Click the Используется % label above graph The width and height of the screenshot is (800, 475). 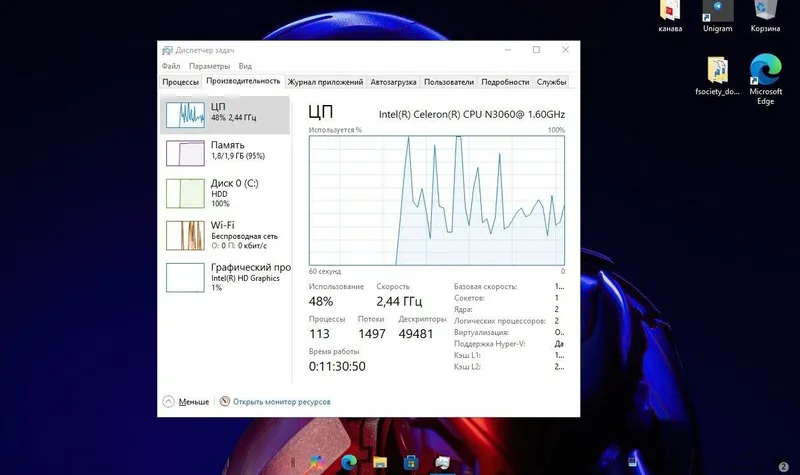[x=335, y=130]
